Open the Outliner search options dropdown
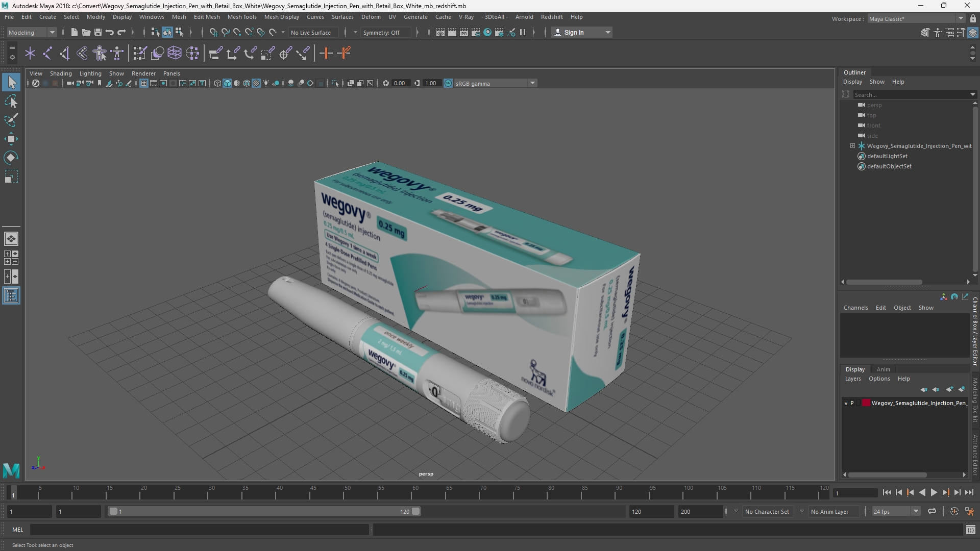Viewport: 980px width, 551px height. click(972, 94)
